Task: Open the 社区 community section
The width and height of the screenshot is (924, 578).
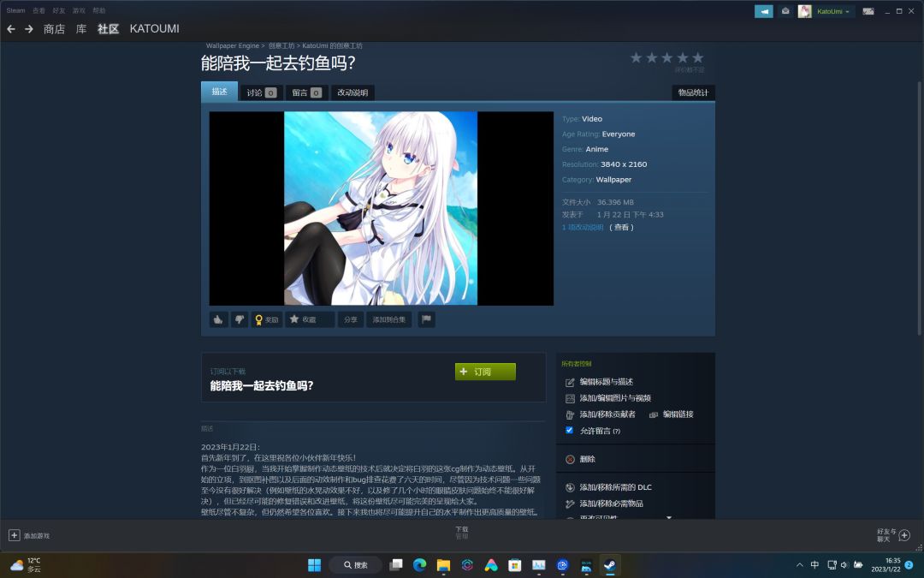Action: (x=109, y=29)
